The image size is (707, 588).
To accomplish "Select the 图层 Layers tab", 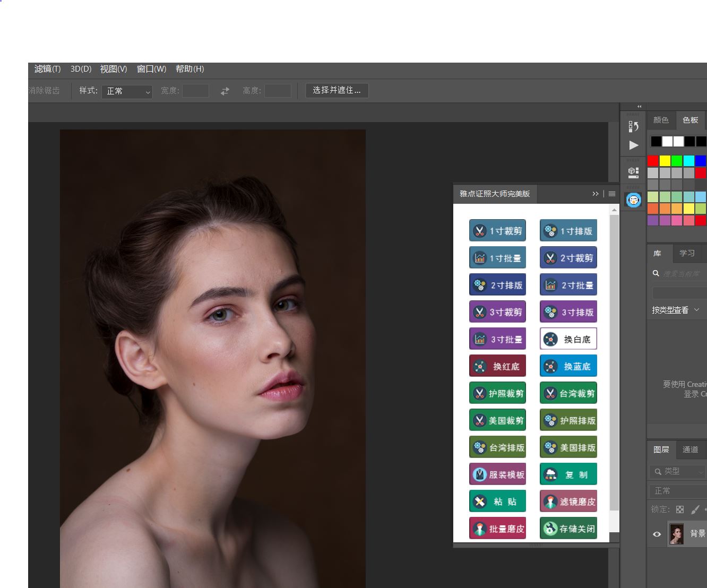I will (661, 449).
